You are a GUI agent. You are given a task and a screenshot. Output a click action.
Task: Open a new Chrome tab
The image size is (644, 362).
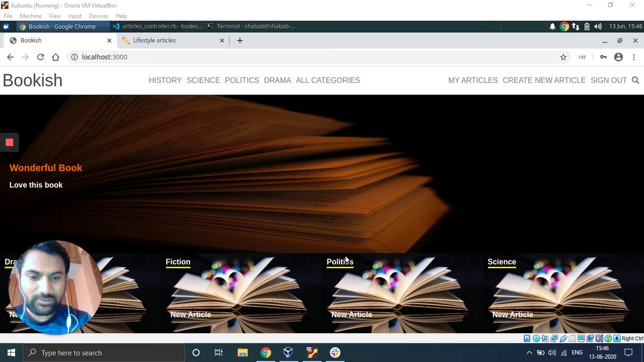coord(240,40)
